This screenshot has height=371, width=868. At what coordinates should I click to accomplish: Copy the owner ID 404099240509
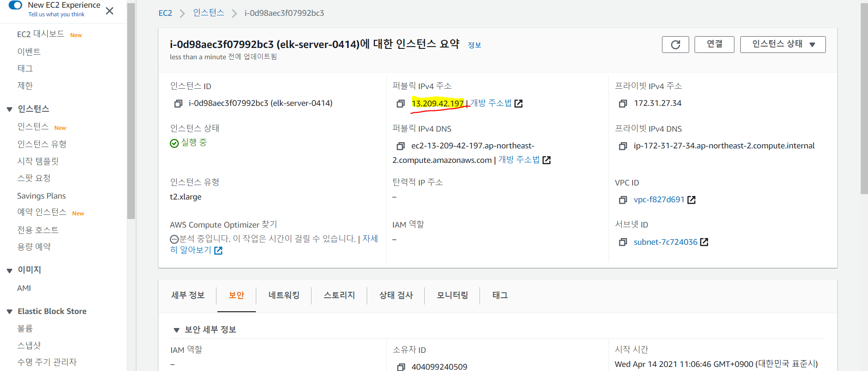pyautogui.click(x=400, y=367)
